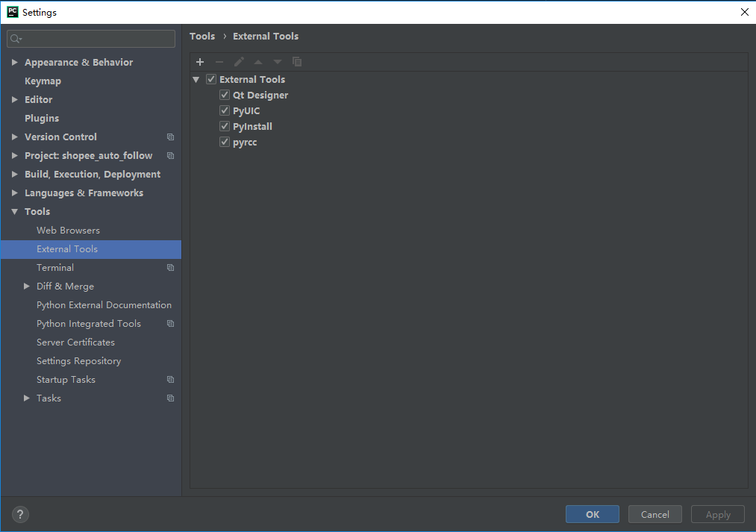Click project-level icon beside Terminal
756x532 pixels.
[x=170, y=267]
